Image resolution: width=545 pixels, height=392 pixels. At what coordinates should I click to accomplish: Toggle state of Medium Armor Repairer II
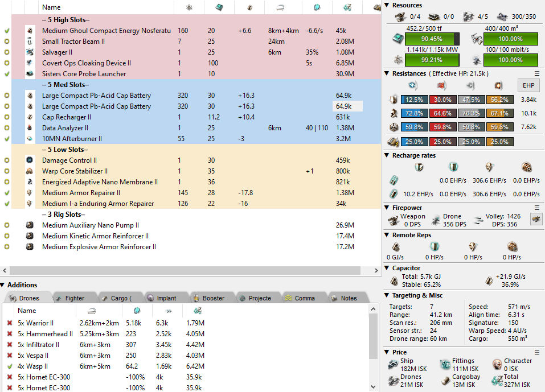pos(7,193)
